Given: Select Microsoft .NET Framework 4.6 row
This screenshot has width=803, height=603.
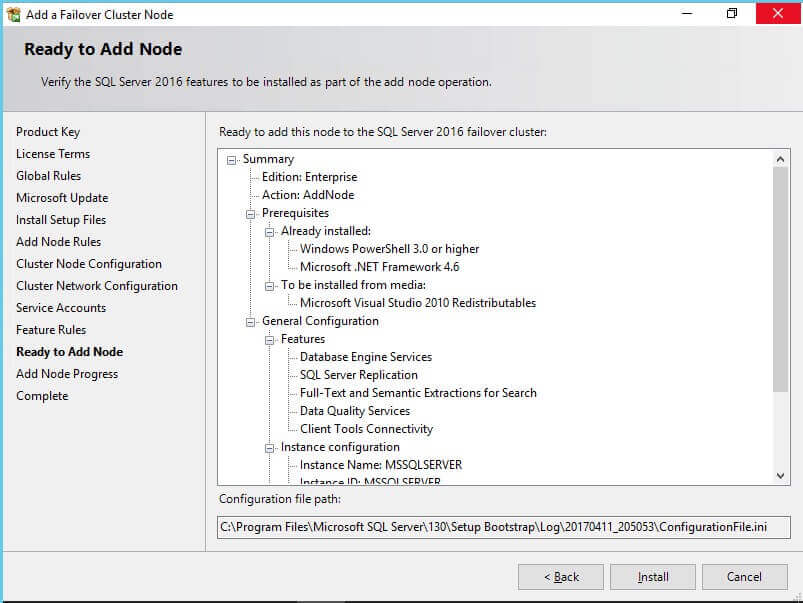Looking at the screenshot, I should coord(379,267).
